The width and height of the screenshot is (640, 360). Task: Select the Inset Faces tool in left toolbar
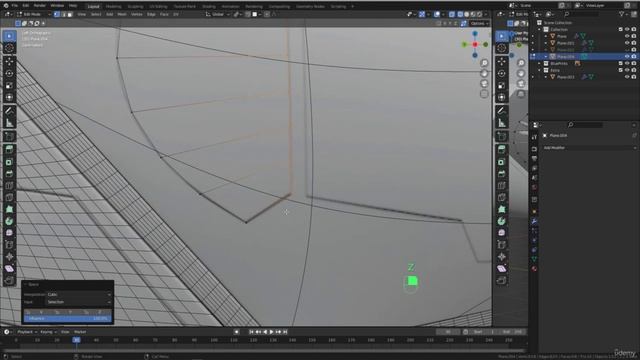[9, 162]
